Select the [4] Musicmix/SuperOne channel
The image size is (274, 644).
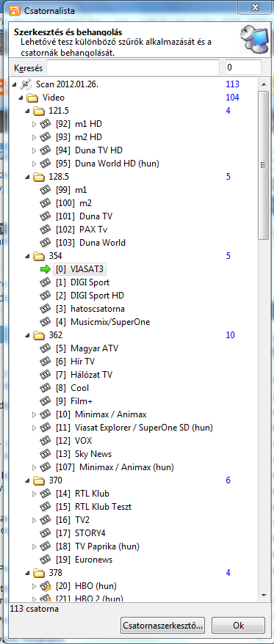coord(103,322)
